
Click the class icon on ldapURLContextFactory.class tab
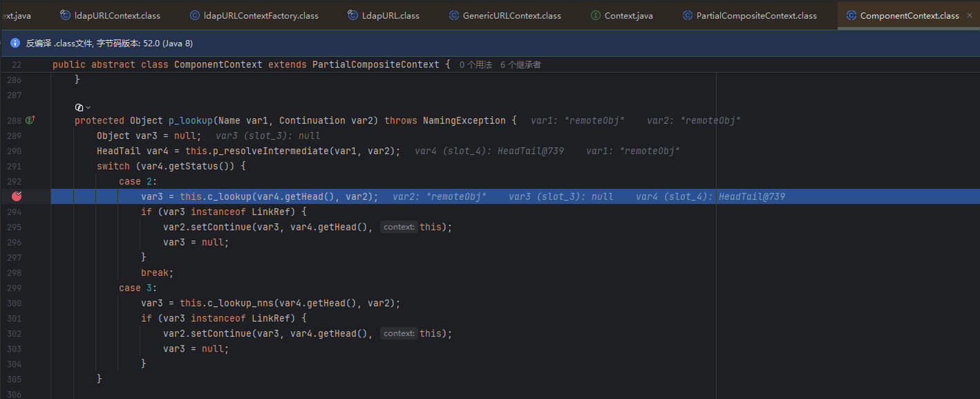196,15
